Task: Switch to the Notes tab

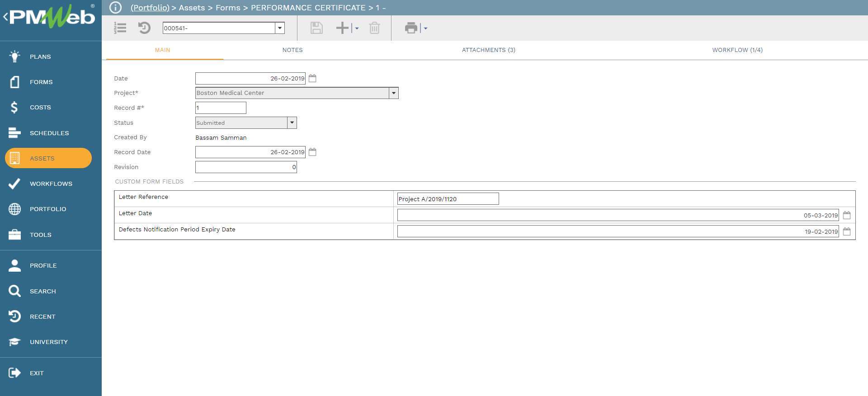Action: (292, 50)
